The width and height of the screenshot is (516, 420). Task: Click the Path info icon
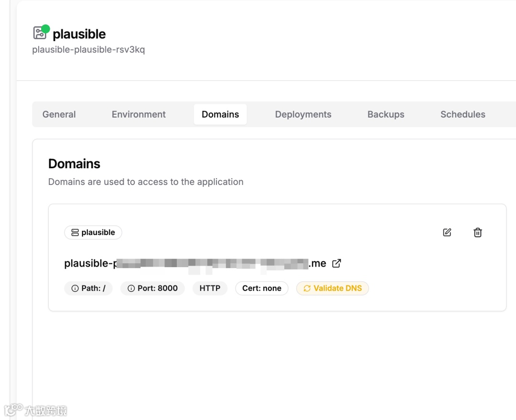(75, 288)
